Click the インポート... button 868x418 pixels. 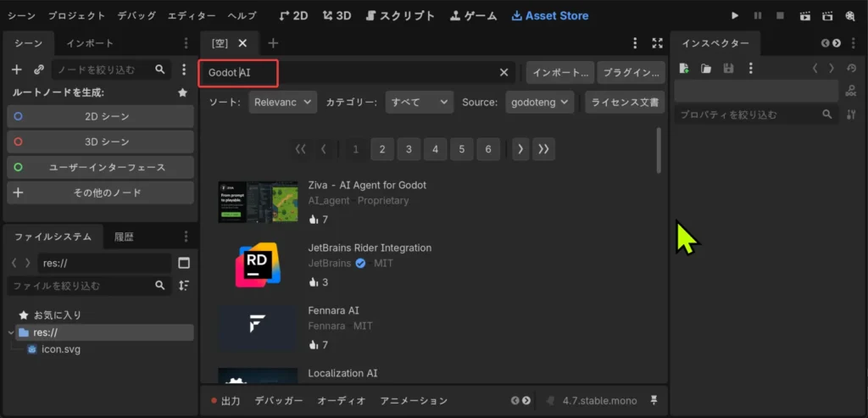[x=560, y=73]
